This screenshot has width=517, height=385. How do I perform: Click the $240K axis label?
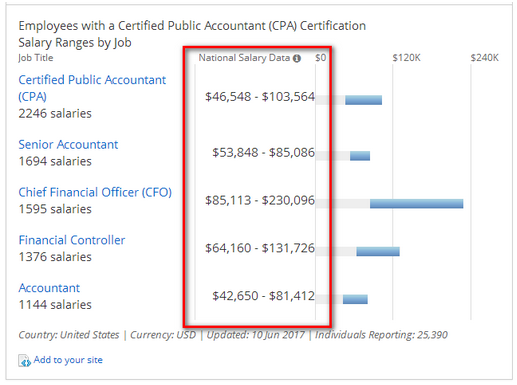(485, 58)
